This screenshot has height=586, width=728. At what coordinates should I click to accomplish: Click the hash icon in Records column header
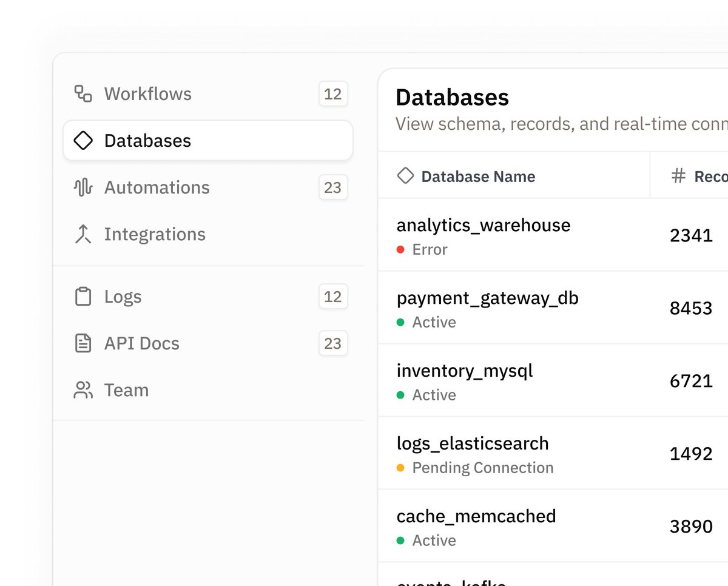point(678,177)
